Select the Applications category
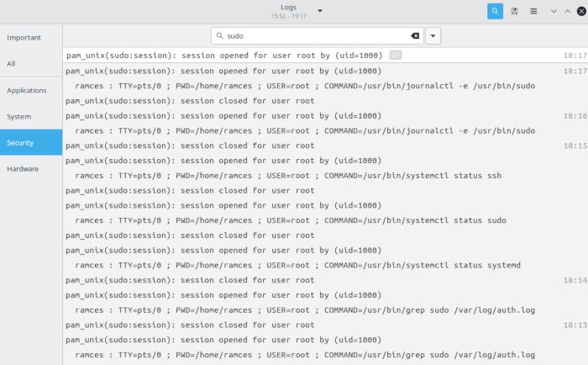Screen dimensions: 588x365 [31, 91]
